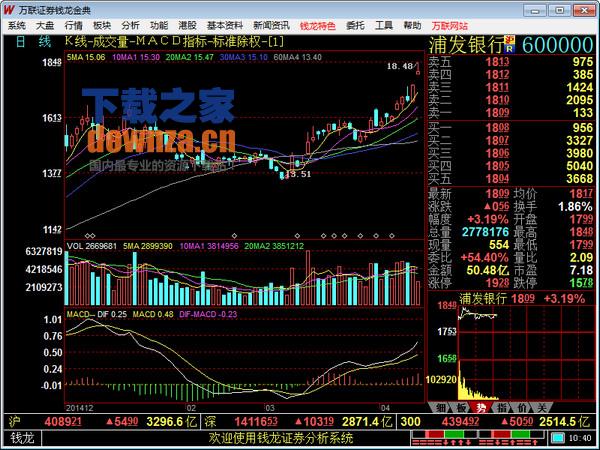This screenshot has width=600, height=450.
Task: Click the 换手 1.86% value
Action: point(575,207)
